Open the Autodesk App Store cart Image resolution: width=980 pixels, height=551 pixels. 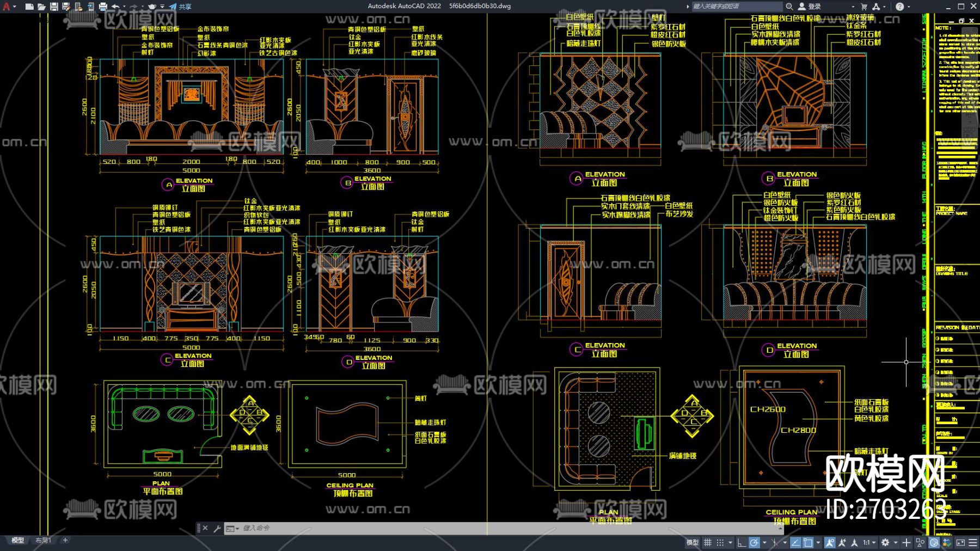point(863,7)
